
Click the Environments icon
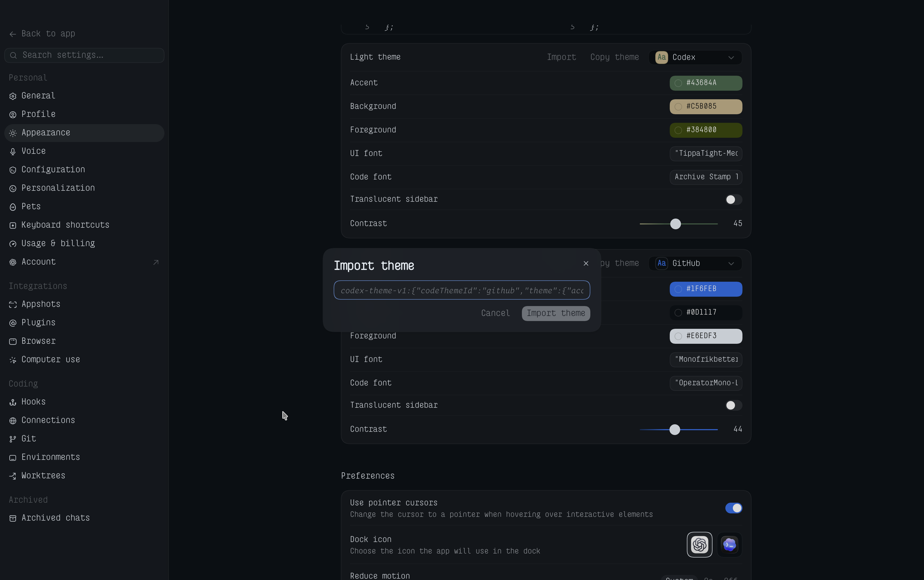(13, 457)
